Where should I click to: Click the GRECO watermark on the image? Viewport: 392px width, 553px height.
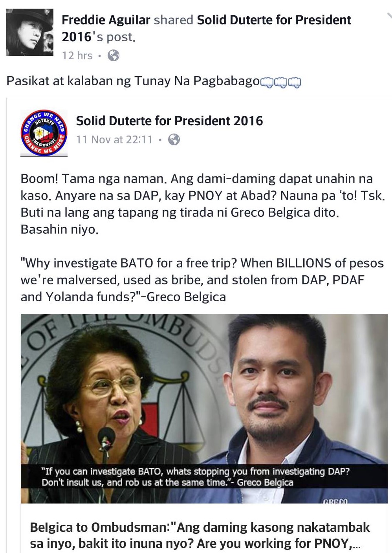335,501
